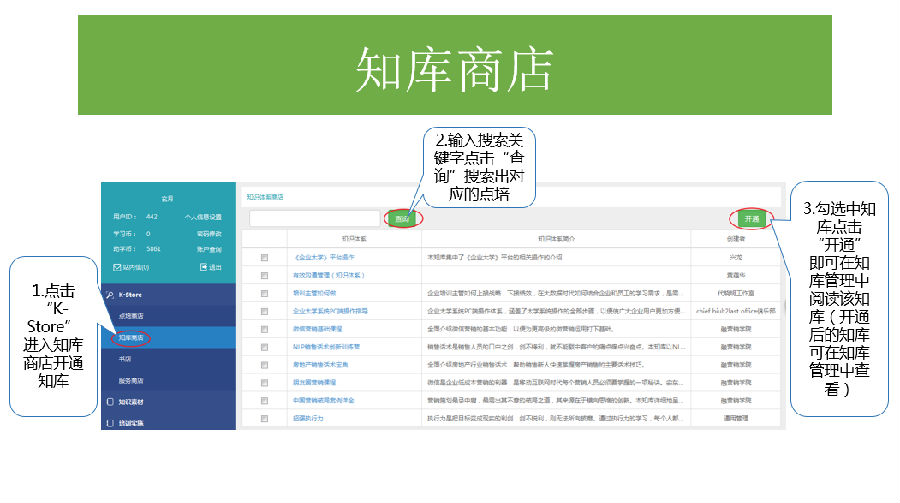The image size is (900, 503).
Task: Tick checkbox for 房地产销售技术宝典 row
Action: pos(264,365)
